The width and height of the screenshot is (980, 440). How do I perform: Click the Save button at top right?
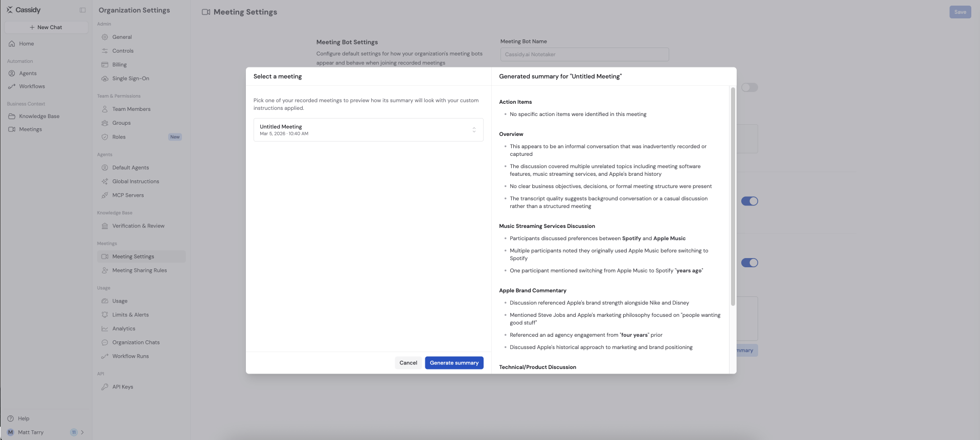point(960,12)
